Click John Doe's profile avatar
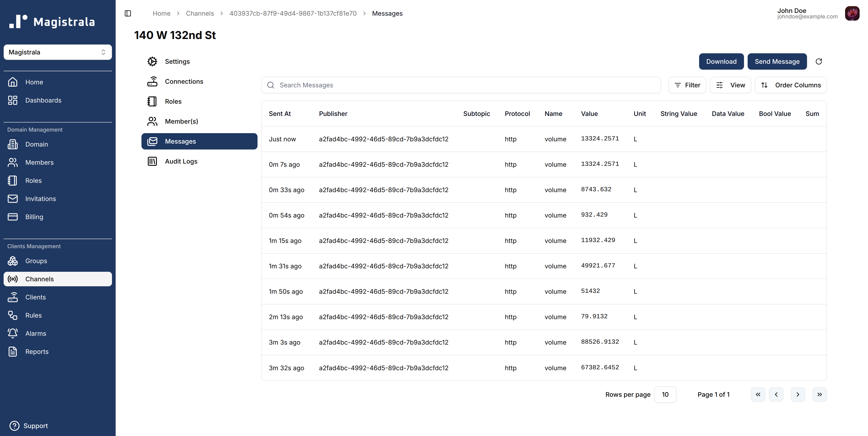 pos(852,13)
